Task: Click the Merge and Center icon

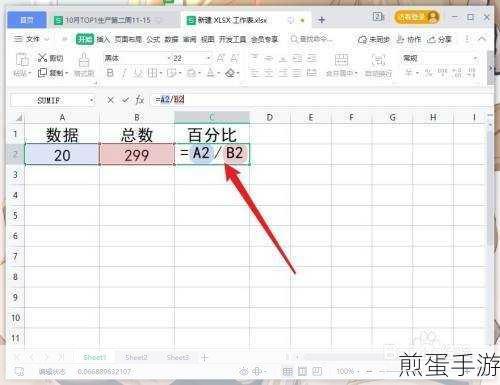Action: click(341, 60)
